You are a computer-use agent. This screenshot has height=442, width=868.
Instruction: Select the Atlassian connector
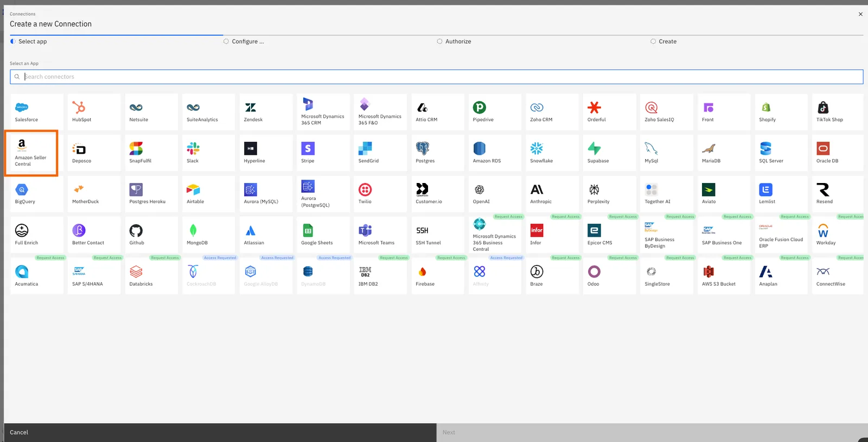(266, 235)
